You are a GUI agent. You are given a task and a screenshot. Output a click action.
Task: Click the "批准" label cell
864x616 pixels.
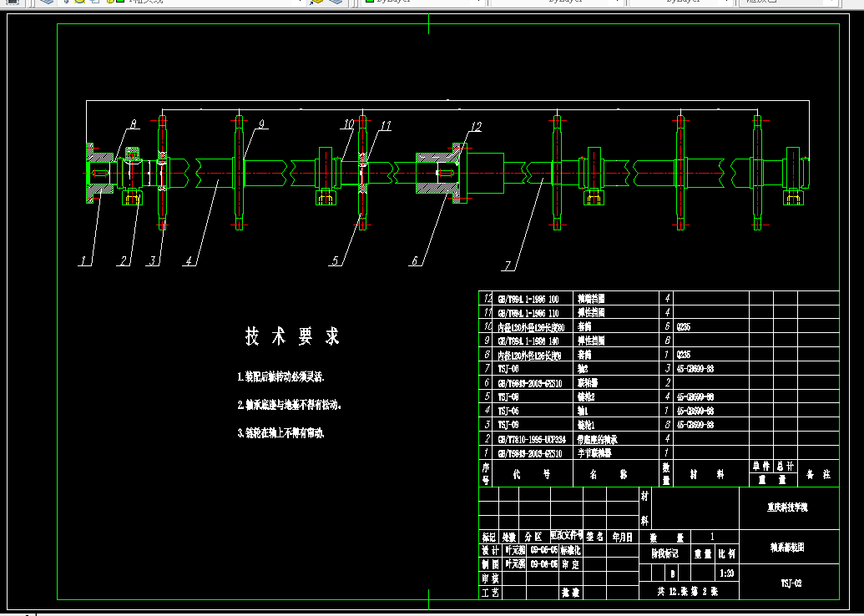click(x=570, y=593)
